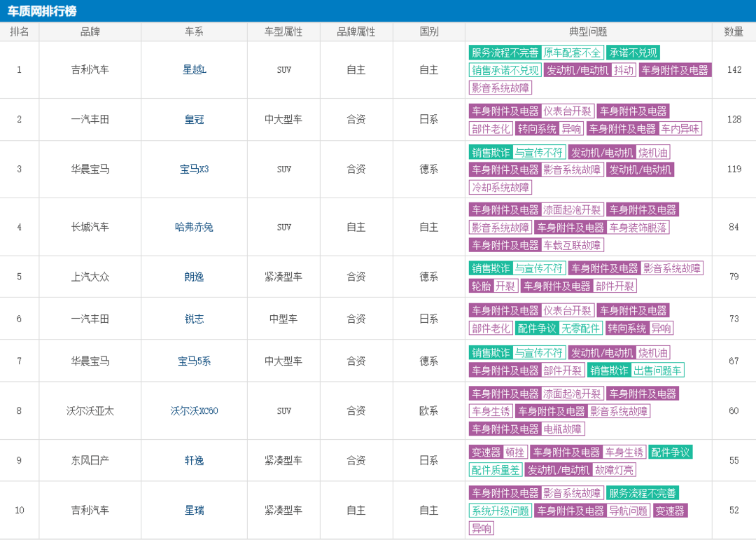Click the 排名 column header
Viewport: 756px width, 540px height.
coord(20,32)
